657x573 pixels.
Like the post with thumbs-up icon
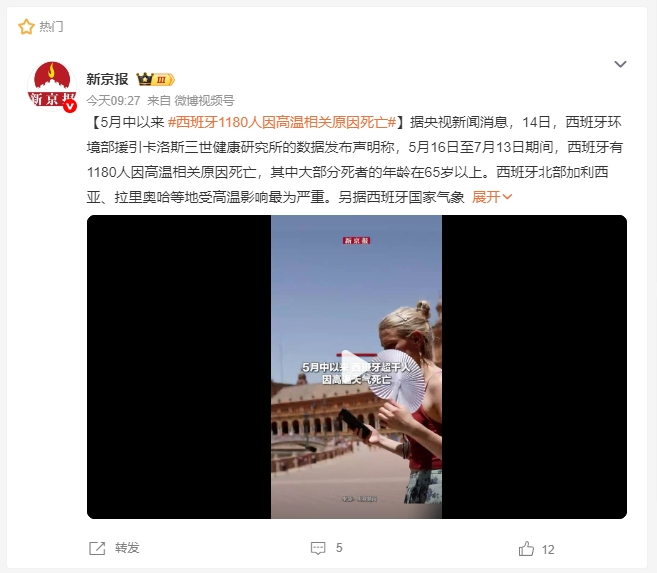[526, 548]
